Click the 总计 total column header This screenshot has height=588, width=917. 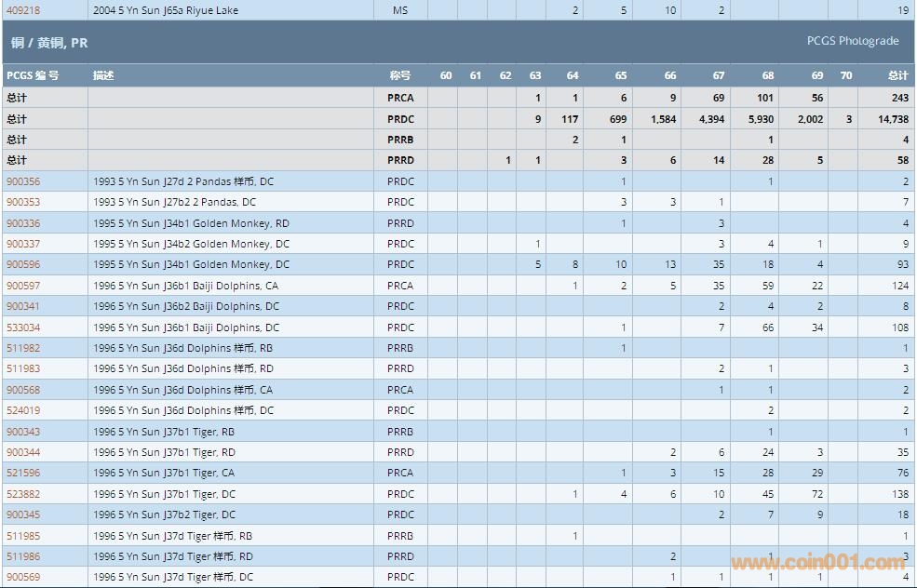(x=897, y=75)
